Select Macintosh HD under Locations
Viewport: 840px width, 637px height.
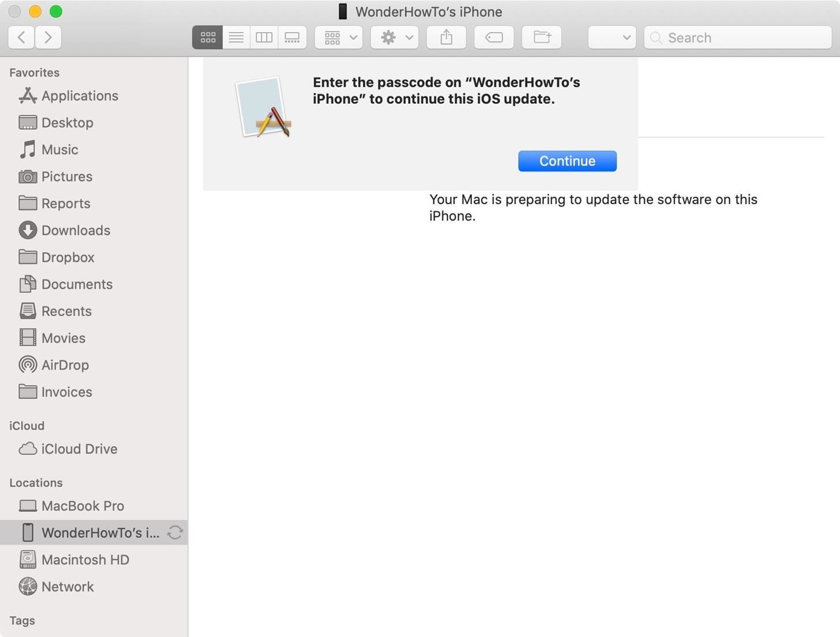[x=85, y=560]
